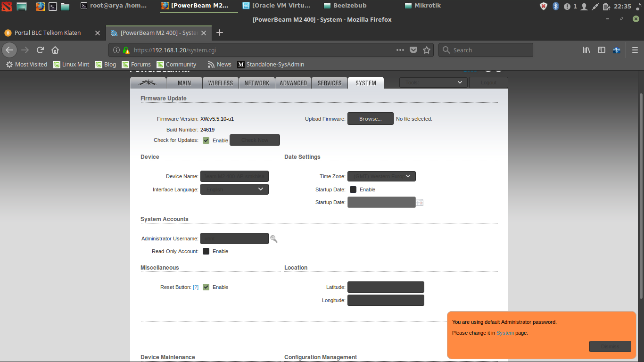Viewport: 644px width, 362px height.
Task: Close the Portal BLC Telkom Klaten tab
Action: (x=98, y=33)
